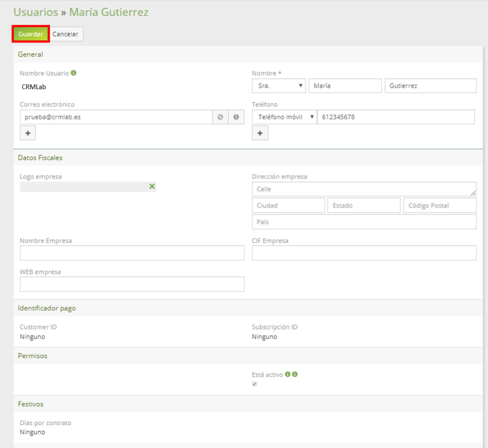Click the País field
Screen dimensions: 488x448
(364, 222)
